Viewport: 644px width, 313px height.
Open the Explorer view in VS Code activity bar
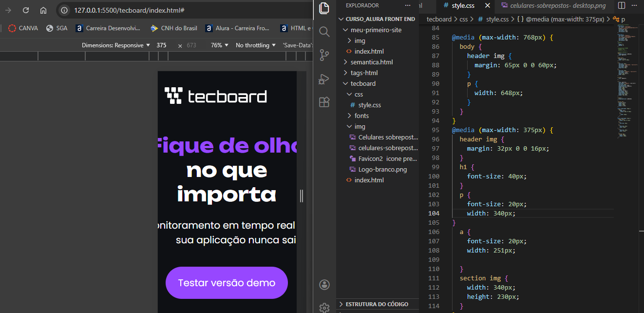coord(324,8)
